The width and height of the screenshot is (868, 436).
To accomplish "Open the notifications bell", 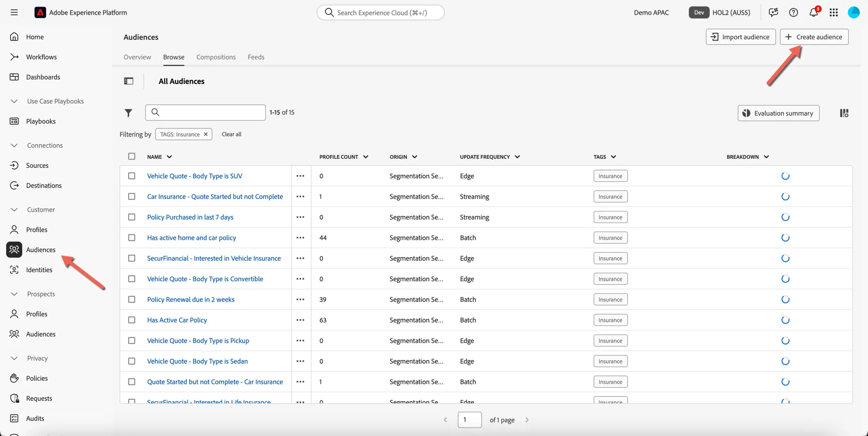I will pyautogui.click(x=814, y=13).
